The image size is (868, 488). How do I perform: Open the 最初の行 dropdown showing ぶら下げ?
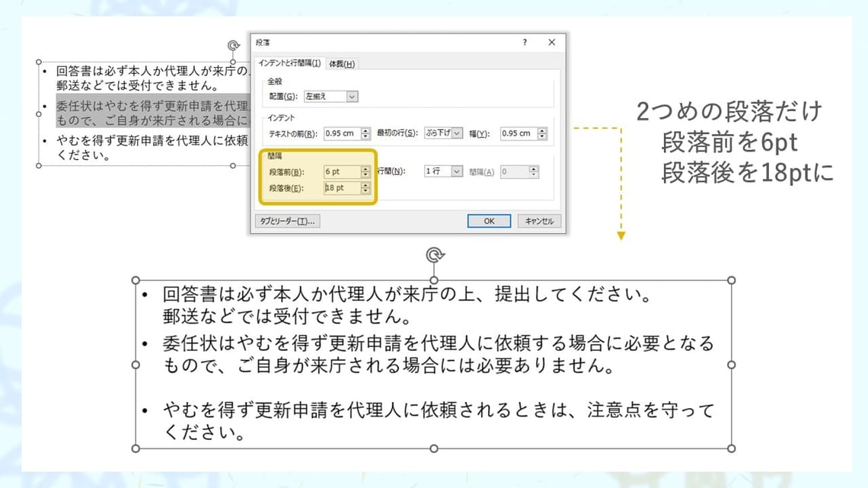[458, 133]
